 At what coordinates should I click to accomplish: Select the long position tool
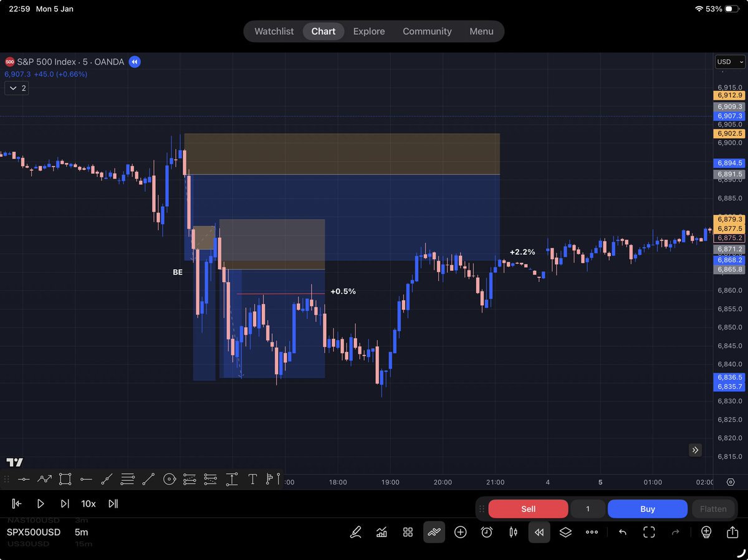pos(190,479)
